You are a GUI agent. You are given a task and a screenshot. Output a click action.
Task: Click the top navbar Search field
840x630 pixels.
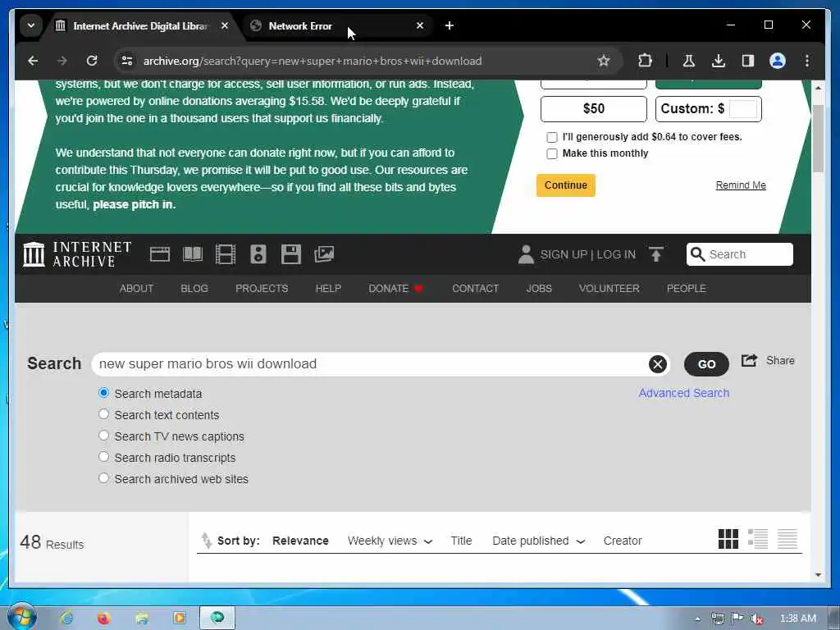740,254
